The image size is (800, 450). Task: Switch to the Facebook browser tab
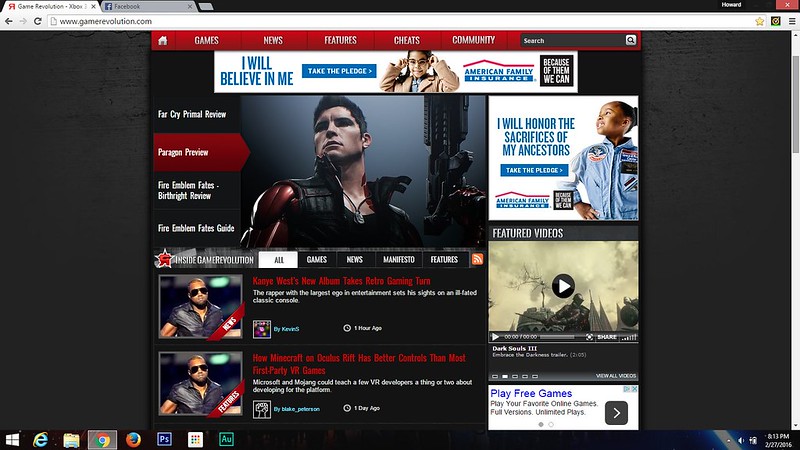(147, 7)
